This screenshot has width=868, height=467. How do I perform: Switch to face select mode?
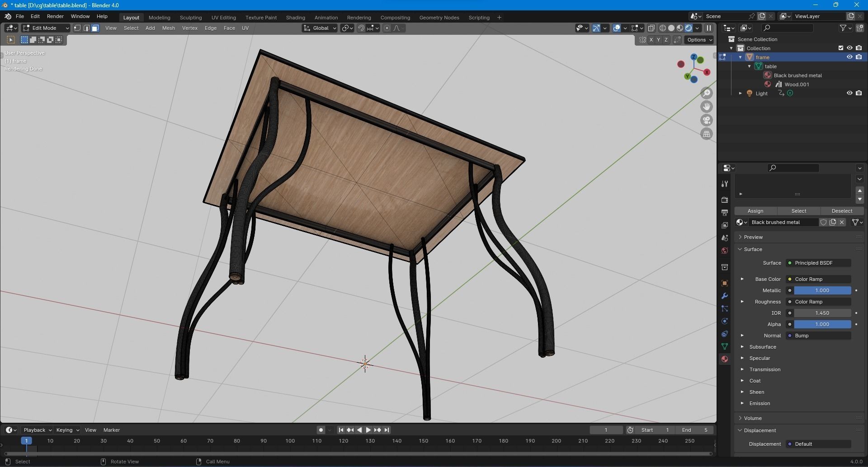click(x=95, y=28)
